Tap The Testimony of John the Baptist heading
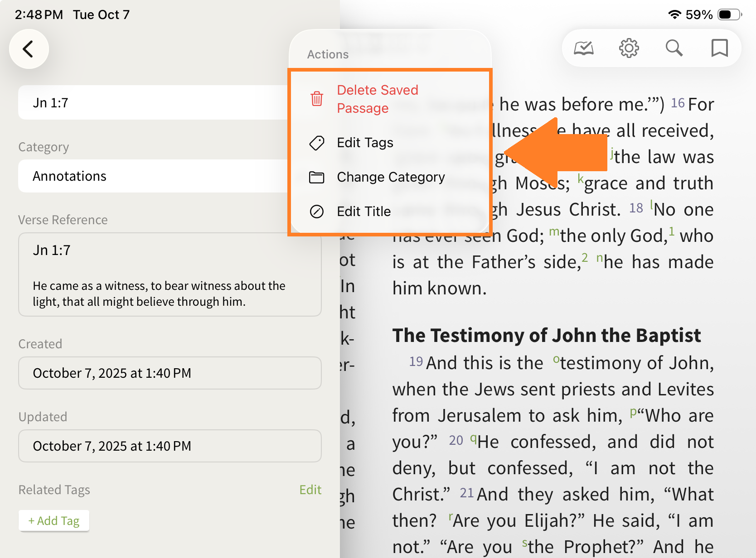Image resolution: width=756 pixels, height=558 pixels. [x=546, y=336]
